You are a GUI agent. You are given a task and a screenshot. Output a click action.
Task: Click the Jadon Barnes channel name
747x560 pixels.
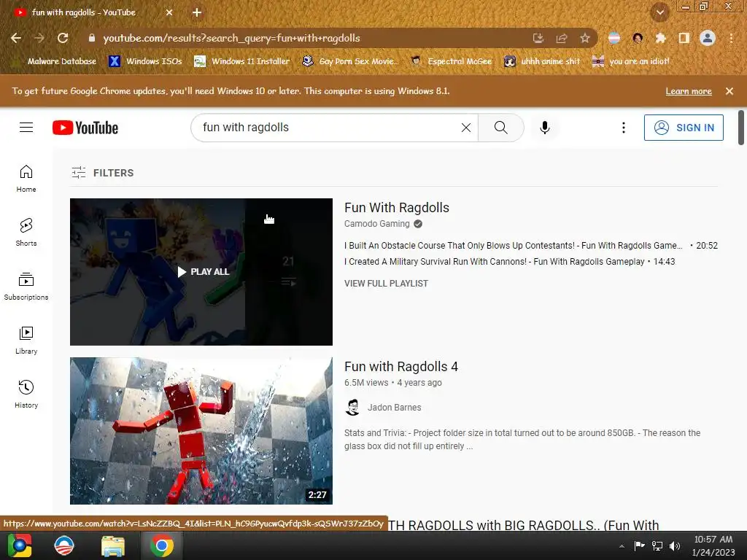[395, 408]
